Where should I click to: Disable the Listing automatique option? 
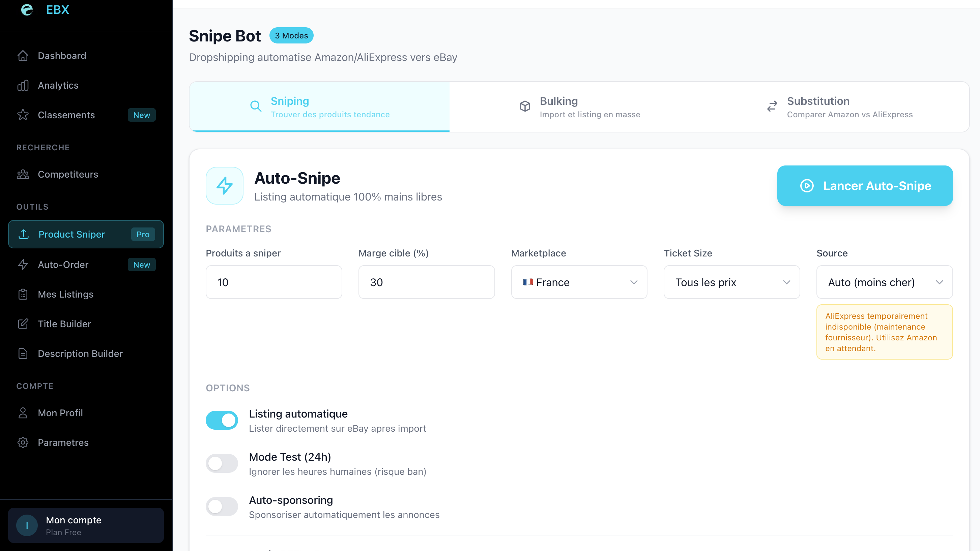tap(222, 420)
